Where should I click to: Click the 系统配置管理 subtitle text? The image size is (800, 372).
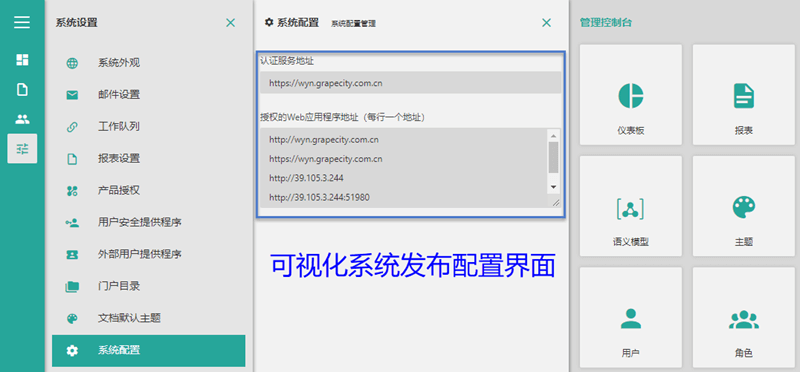pyautogui.click(x=354, y=24)
